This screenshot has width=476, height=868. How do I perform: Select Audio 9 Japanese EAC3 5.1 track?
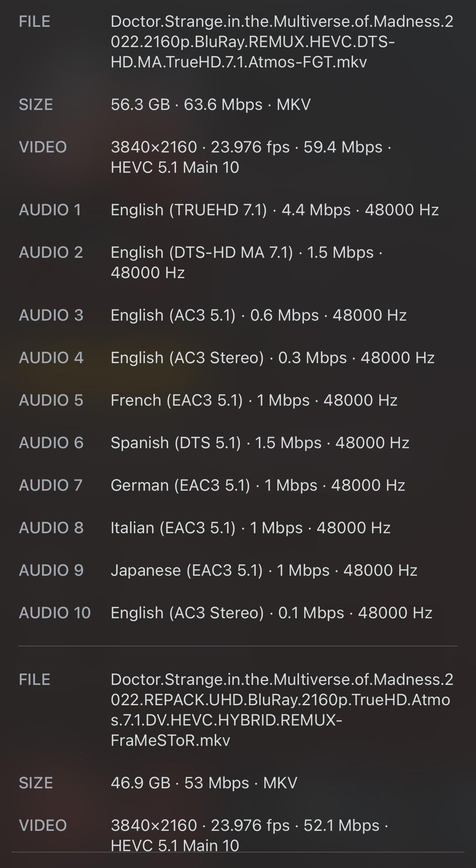264,570
